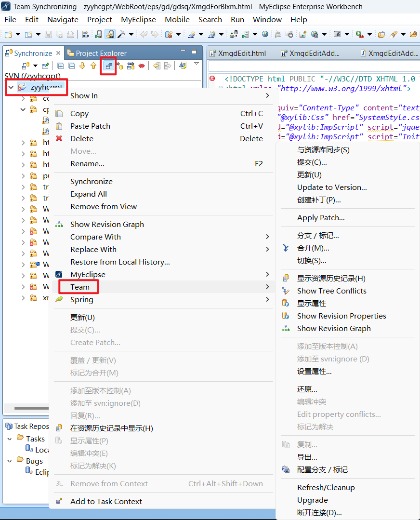Click the open folder toolbar icon
The width and height of the screenshot is (420, 520).
coord(381,34)
